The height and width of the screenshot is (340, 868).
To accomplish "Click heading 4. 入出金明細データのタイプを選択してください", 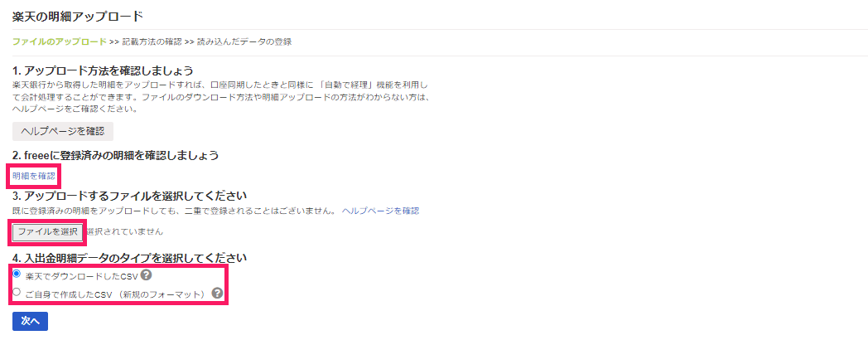I will point(129,258).
